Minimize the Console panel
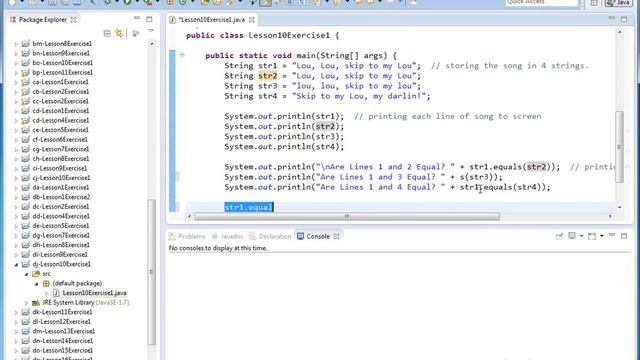The width and height of the screenshot is (640, 360). tap(611, 235)
